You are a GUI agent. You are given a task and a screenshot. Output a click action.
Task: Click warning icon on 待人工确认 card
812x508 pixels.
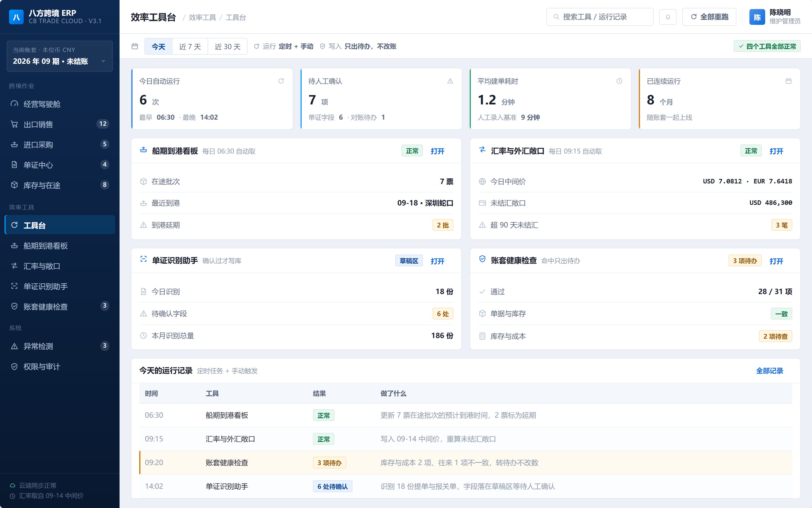click(x=450, y=81)
